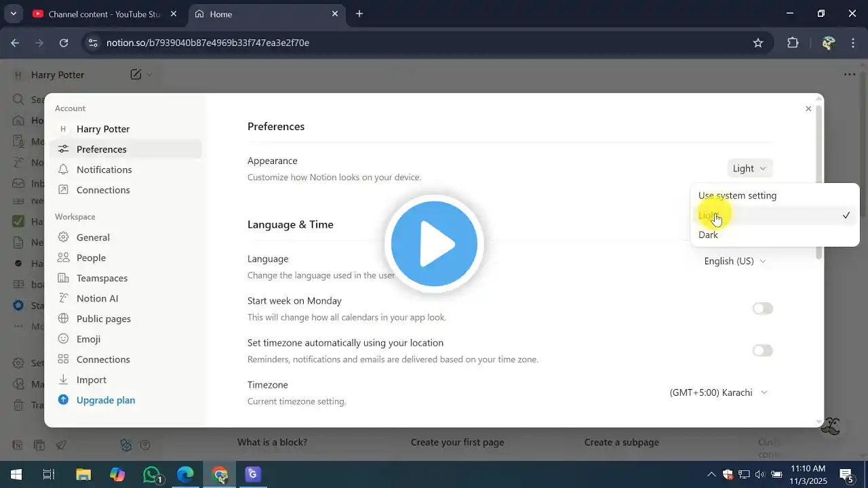The image size is (868, 488).
Task: Expand the chevron beside the compose icon
Action: pos(150,75)
